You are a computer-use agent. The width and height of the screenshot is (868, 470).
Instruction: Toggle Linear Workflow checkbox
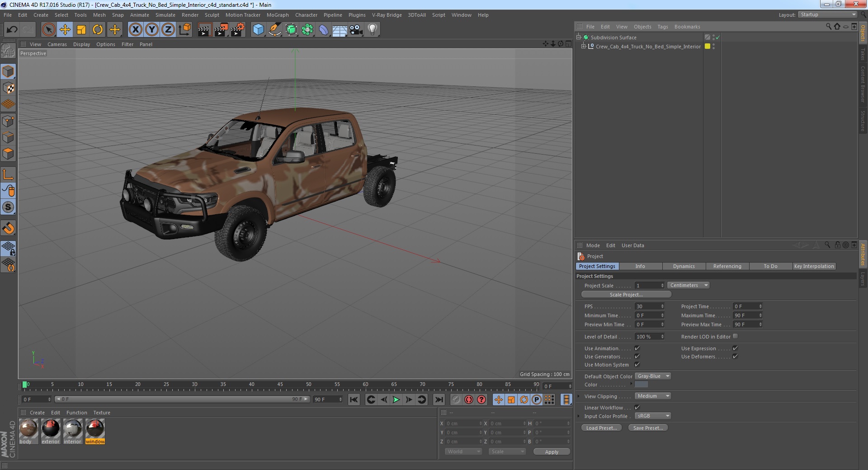tap(637, 407)
